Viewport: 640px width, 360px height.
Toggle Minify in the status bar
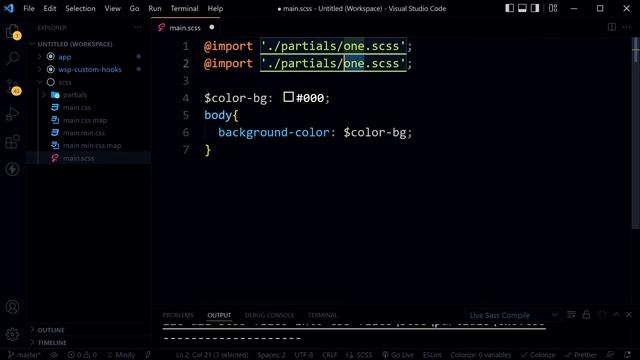click(121, 355)
